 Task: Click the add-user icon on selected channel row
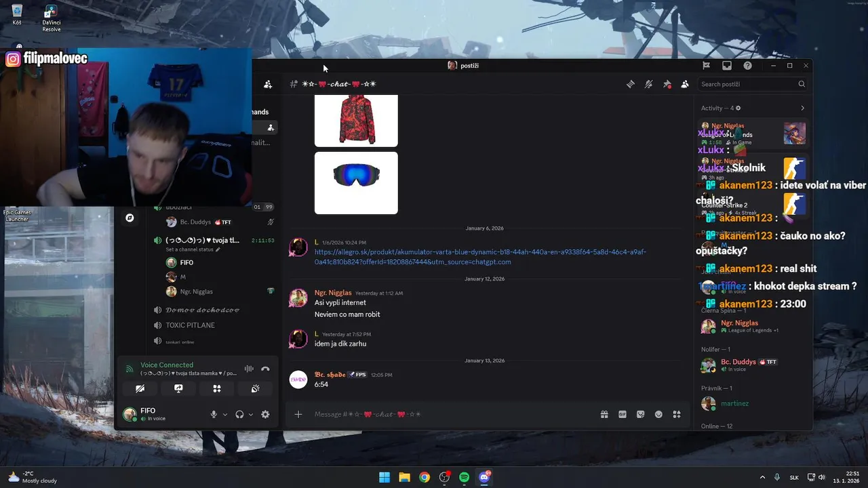[271, 127]
